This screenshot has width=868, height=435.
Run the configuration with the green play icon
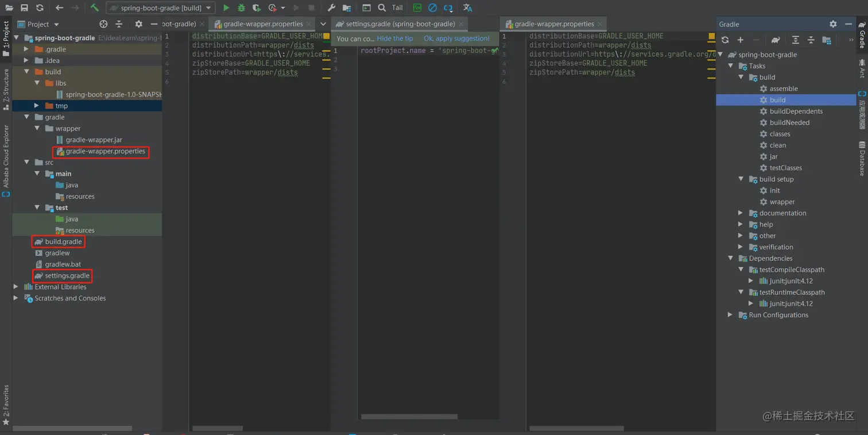[226, 8]
